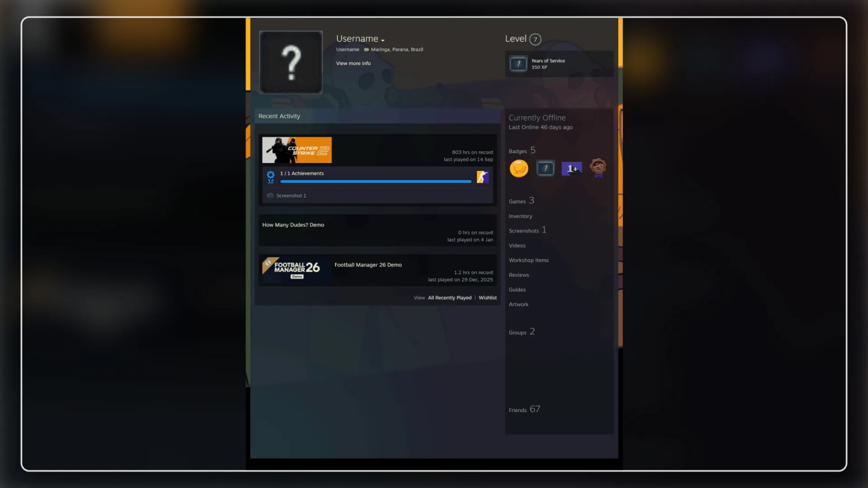Open Football Manager 26 Demo title link
Viewport: 868px width, 488px height.
point(368,265)
